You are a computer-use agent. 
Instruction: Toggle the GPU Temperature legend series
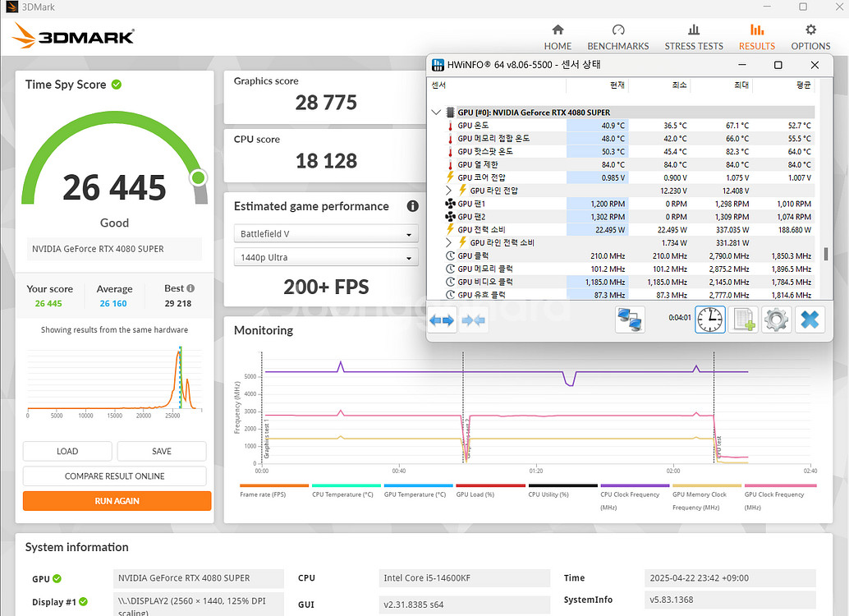[x=418, y=491]
